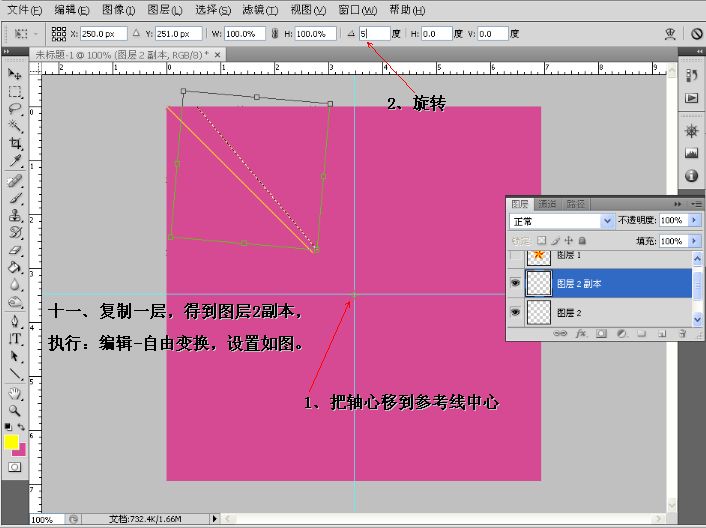Image resolution: width=706 pixels, height=528 pixels.
Task: Open the layer style fx menu
Action: click(x=581, y=334)
